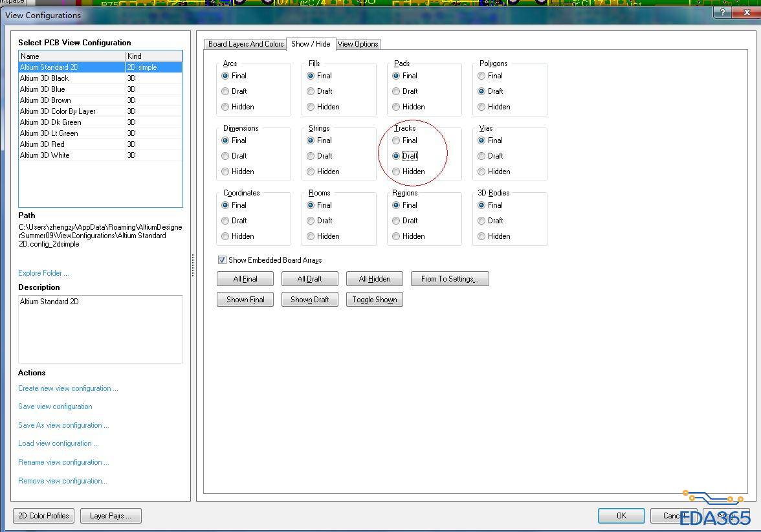761x532 pixels.
Task: Hide 3D Bodies via radio option
Action: tap(482, 236)
